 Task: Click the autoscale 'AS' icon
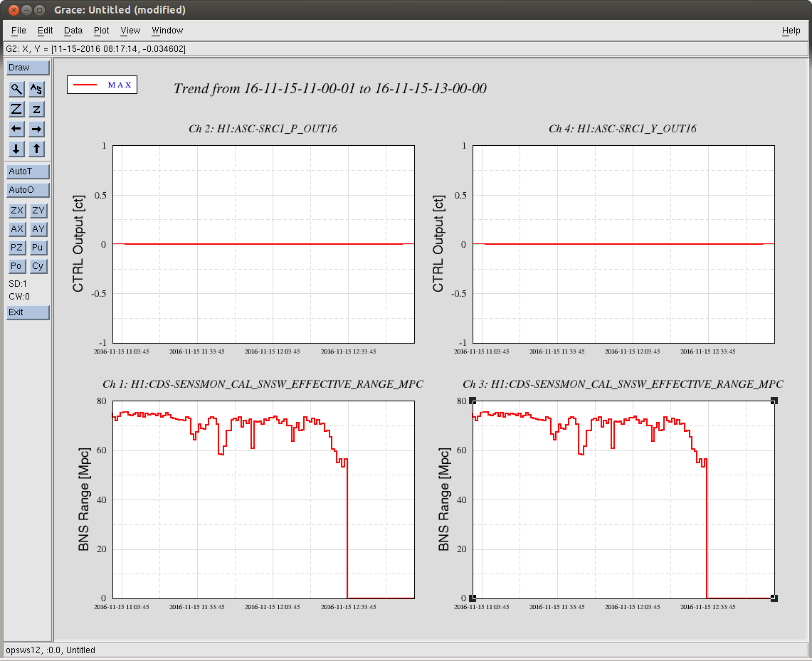[x=36, y=89]
